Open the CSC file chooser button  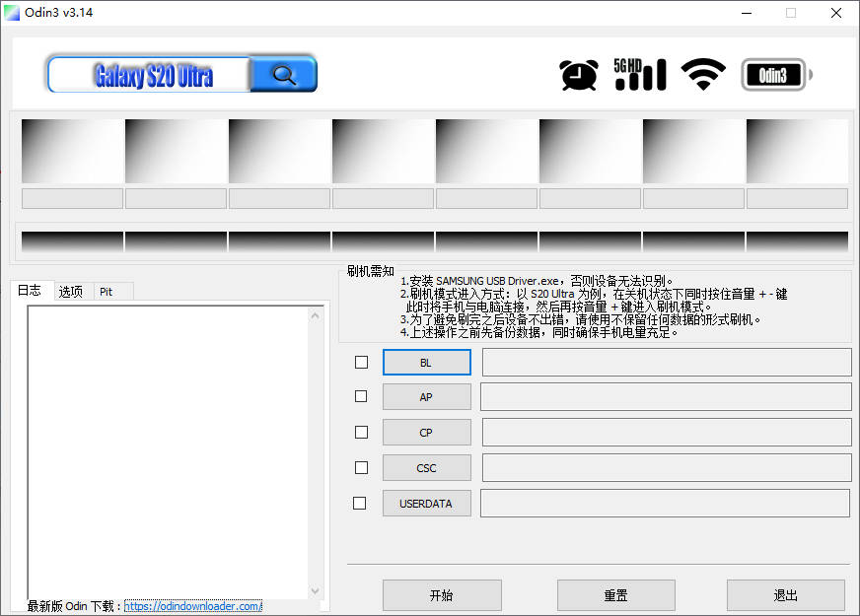[x=427, y=468]
